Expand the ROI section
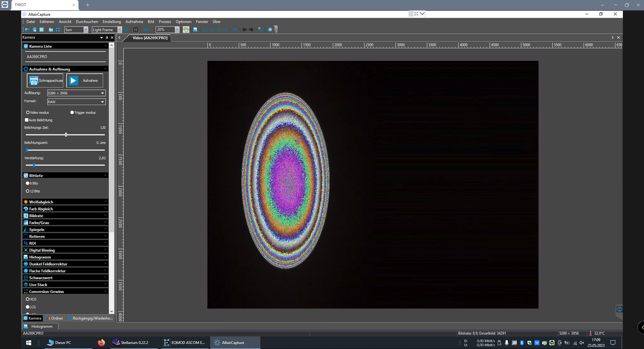Viewport: 644px width, 349px height. (65, 243)
